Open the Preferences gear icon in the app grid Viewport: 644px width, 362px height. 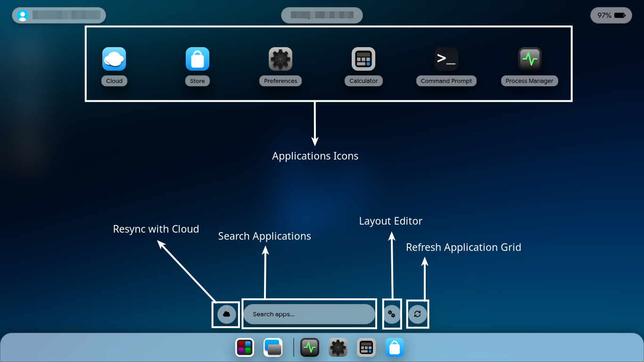click(281, 59)
